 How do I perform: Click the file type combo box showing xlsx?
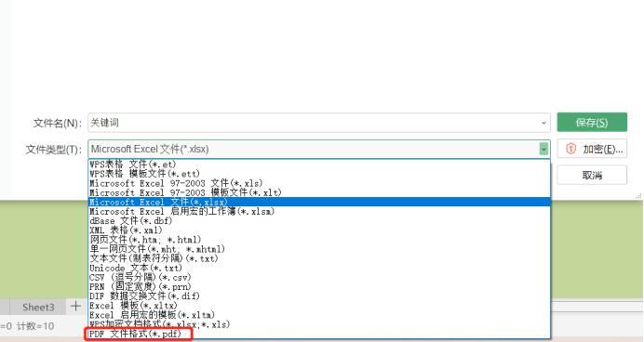click(x=319, y=149)
